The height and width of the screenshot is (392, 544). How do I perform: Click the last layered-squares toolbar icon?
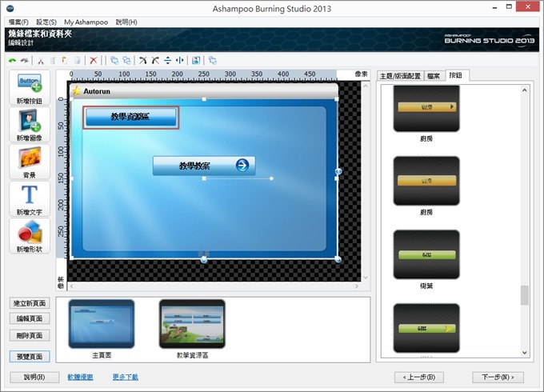[x=212, y=60]
